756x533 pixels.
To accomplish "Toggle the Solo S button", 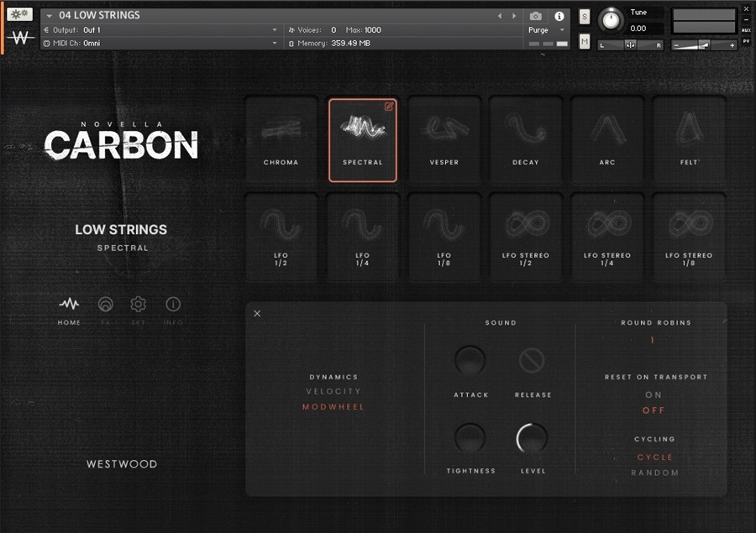I will (585, 17).
